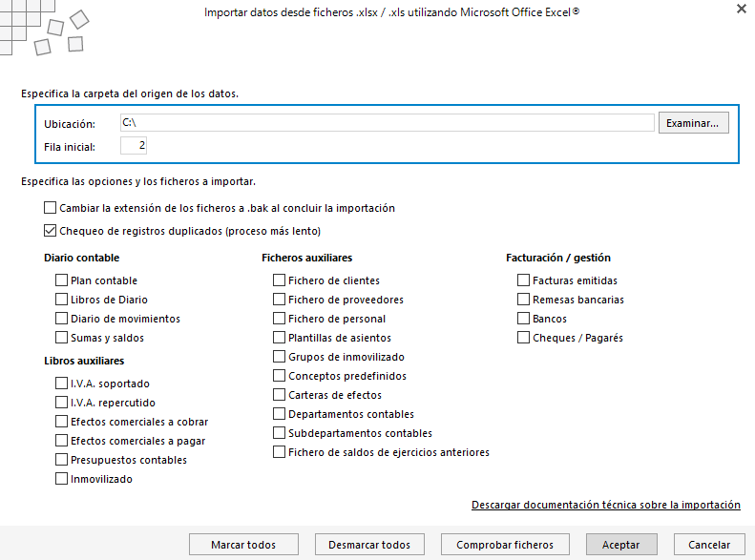
Task: Click Desmarcar todos button
Action: tap(369, 545)
